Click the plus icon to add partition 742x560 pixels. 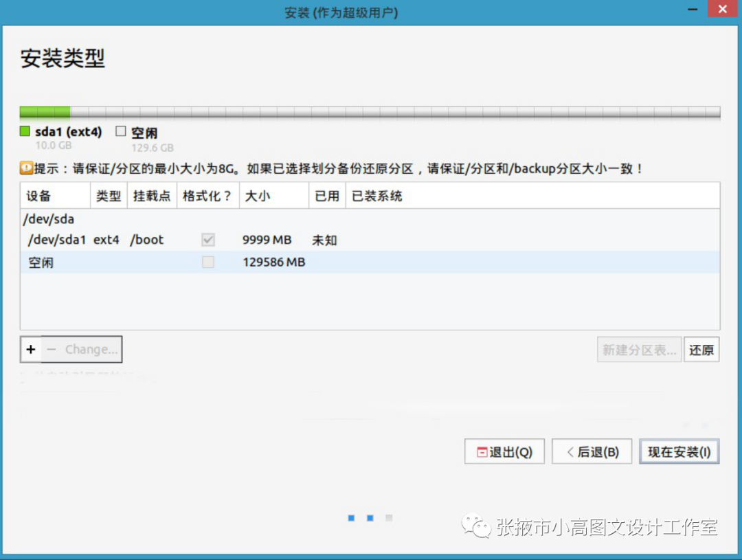(x=31, y=349)
